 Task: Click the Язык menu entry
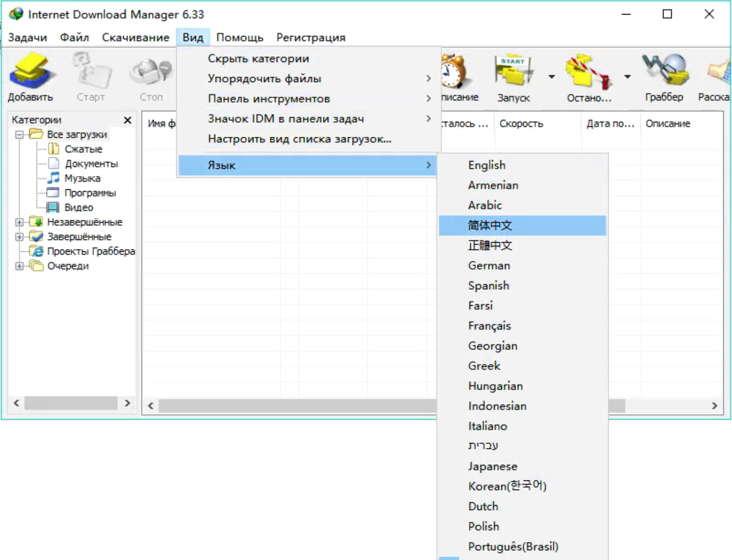point(309,165)
